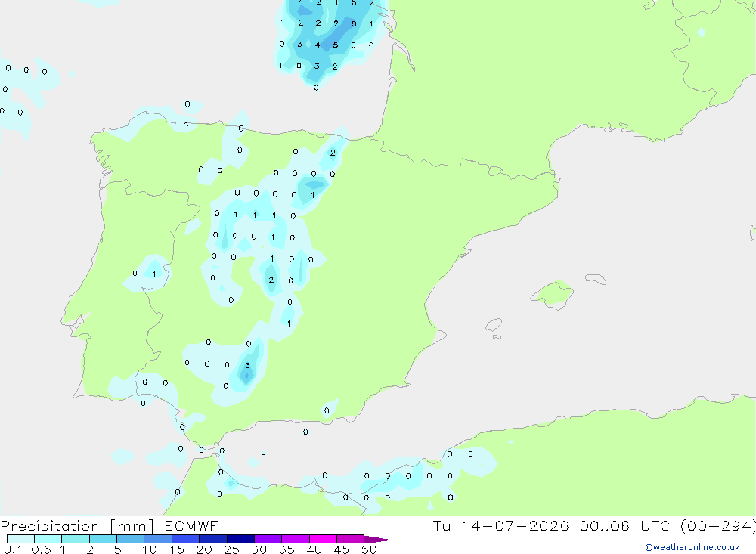
Task: Click the '0.1' legend label
Action: pos(13,549)
